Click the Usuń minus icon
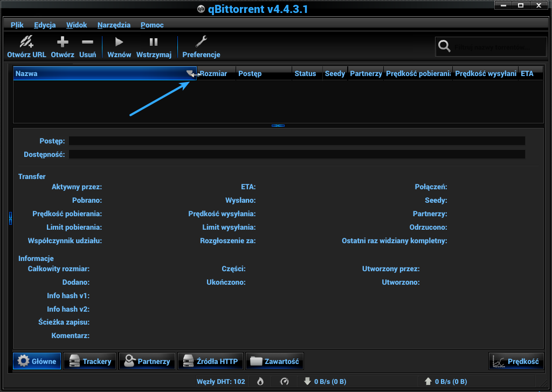 tap(87, 42)
